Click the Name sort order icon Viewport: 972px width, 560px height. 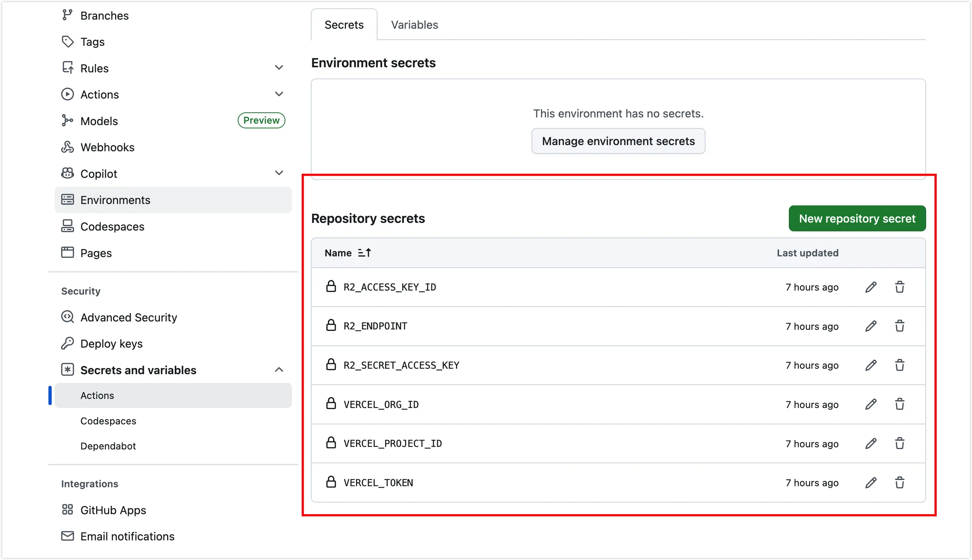pyautogui.click(x=364, y=253)
